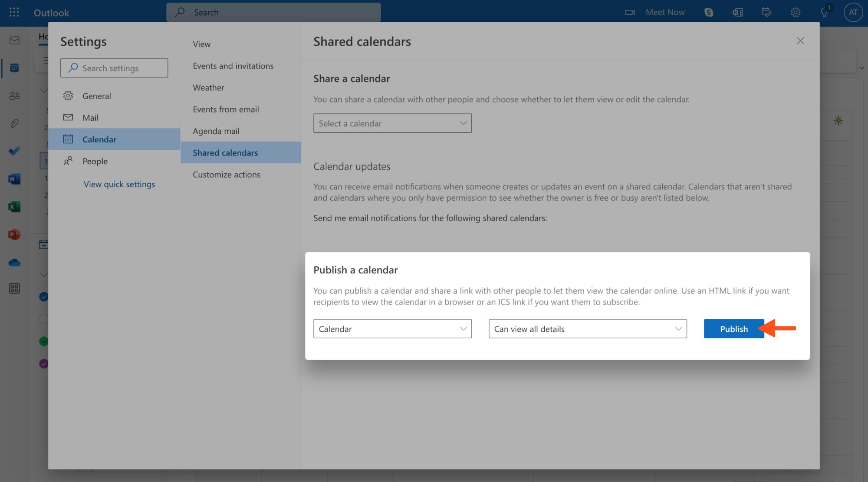Open the To Do checkmark app icon
Viewport: 868px width, 482px height.
click(14, 151)
